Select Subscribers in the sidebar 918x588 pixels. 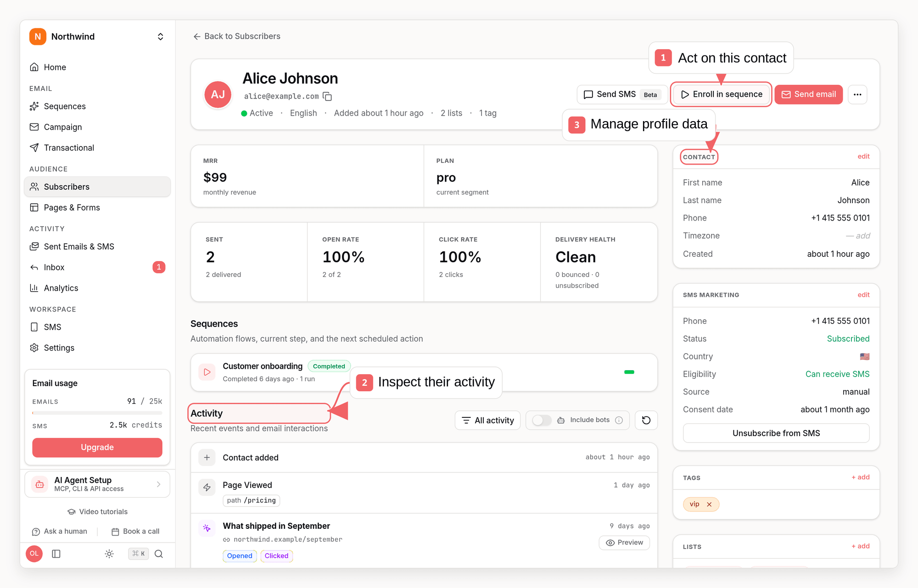pyautogui.click(x=97, y=187)
